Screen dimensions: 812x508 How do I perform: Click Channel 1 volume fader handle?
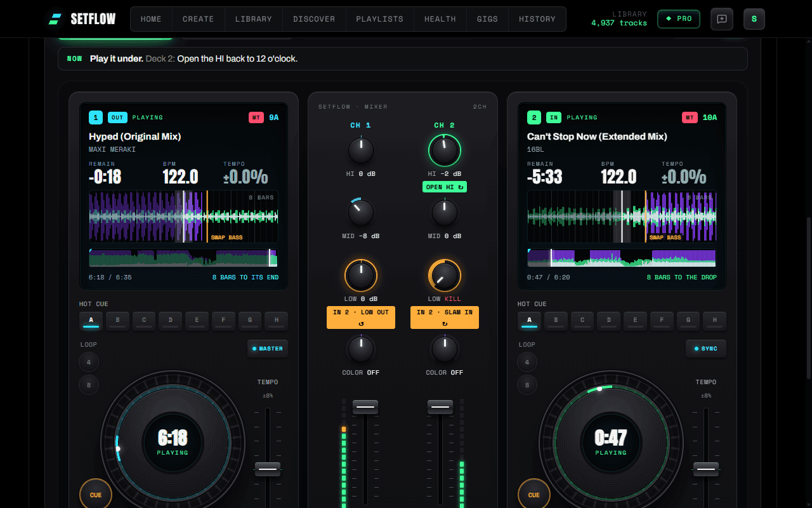(365, 407)
